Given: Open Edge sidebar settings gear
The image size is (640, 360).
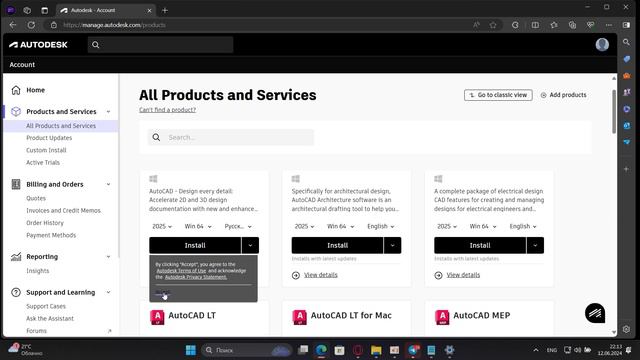Looking at the screenshot, I should click(627, 329).
